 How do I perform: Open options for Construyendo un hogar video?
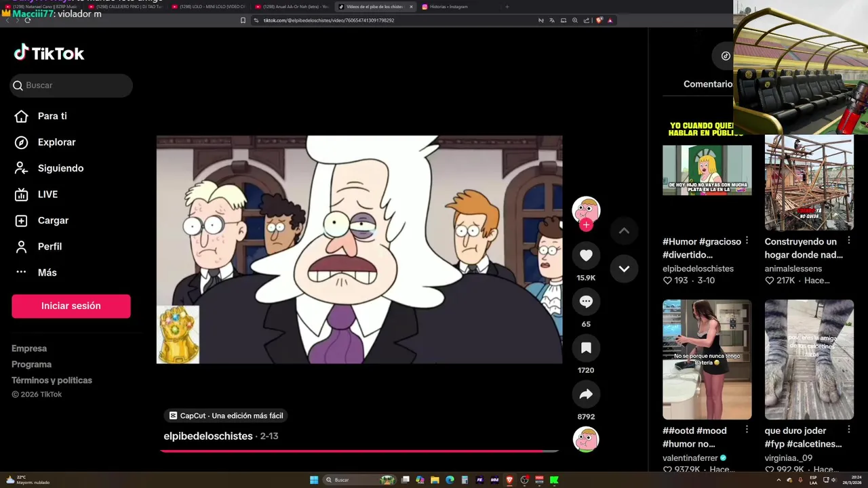click(x=848, y=241)
